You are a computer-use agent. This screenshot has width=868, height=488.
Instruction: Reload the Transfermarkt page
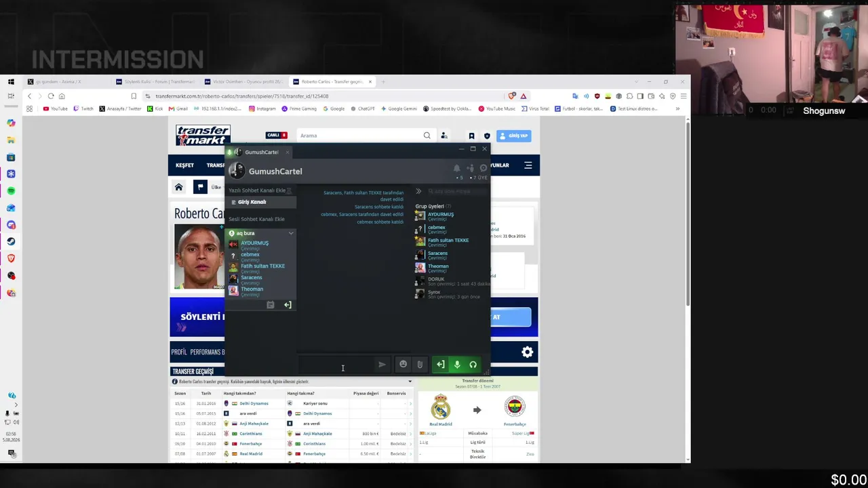(x=51, y=96)
